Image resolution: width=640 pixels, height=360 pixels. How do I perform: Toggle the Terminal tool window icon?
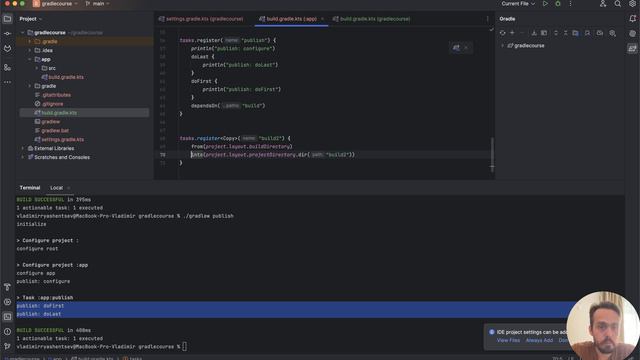7,317
